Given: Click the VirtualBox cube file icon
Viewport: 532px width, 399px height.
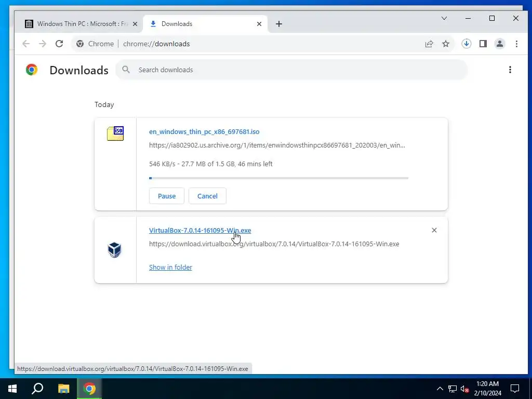Looking at the screenshot, I should [x=115, y=250].
